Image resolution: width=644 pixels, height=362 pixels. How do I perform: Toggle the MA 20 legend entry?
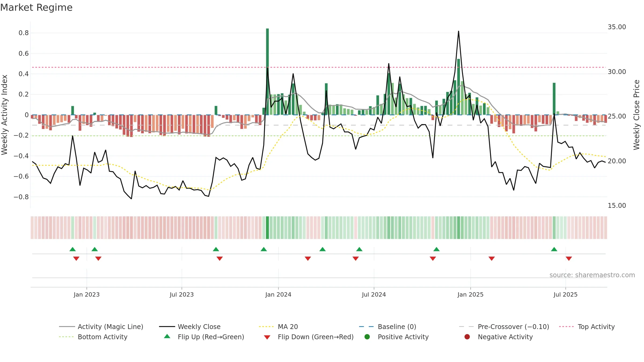pyautogui.click(x=278, y=327)
